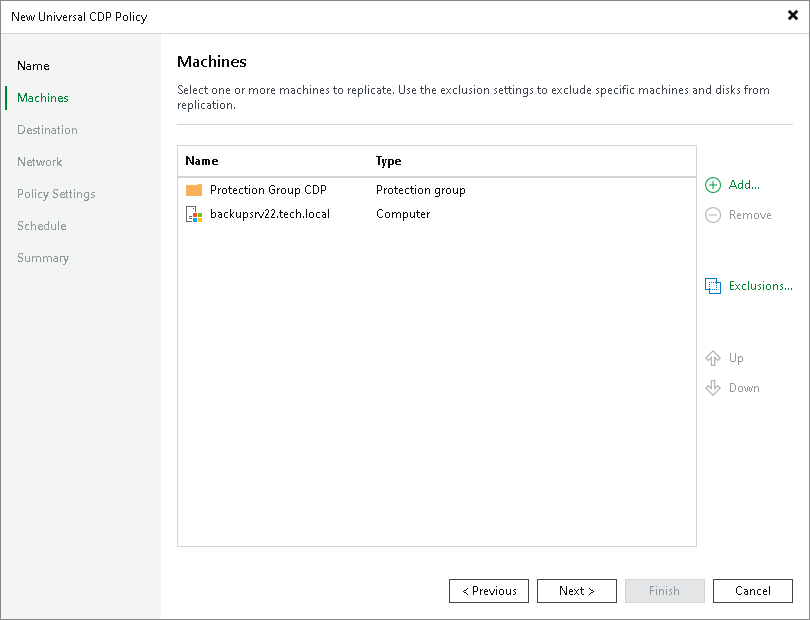Return to the Name step
Screen dimensions: 810x620
pos(33,66)
